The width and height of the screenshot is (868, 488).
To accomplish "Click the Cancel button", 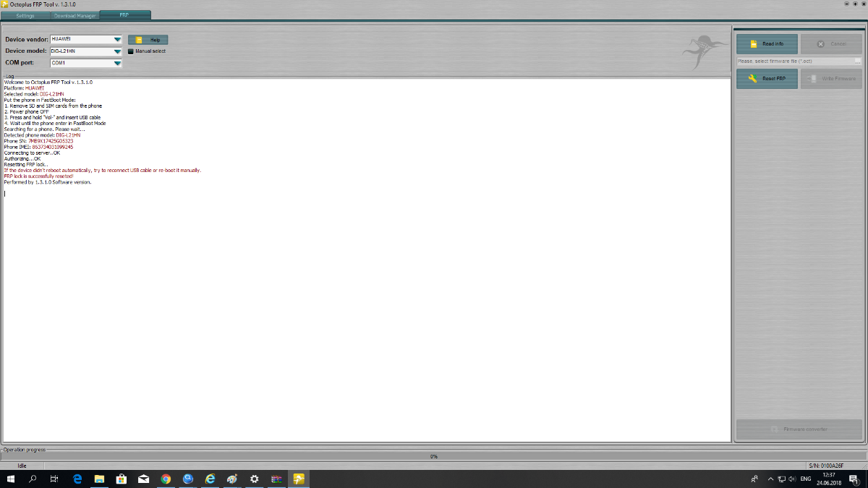I will point(831,44).
